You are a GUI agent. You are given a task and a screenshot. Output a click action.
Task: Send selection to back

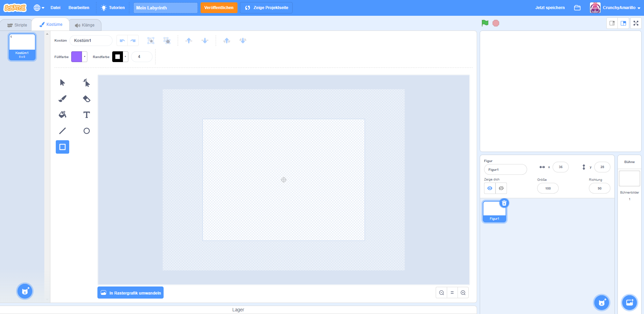click(243, 41)
